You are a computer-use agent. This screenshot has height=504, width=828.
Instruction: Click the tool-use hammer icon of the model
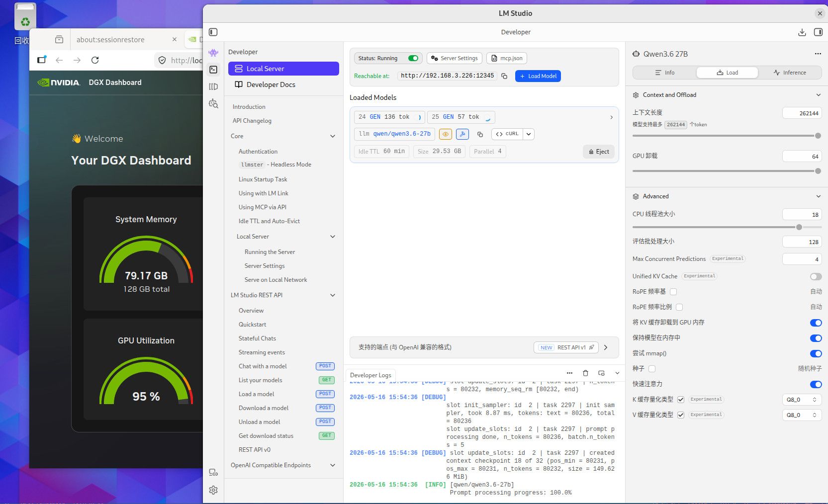(462, 134)
